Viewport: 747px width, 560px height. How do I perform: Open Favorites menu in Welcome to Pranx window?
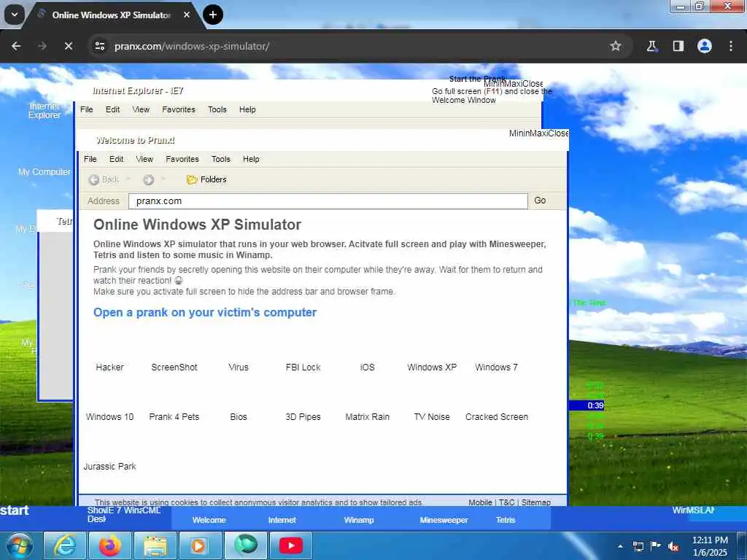(x=182, y=159)
